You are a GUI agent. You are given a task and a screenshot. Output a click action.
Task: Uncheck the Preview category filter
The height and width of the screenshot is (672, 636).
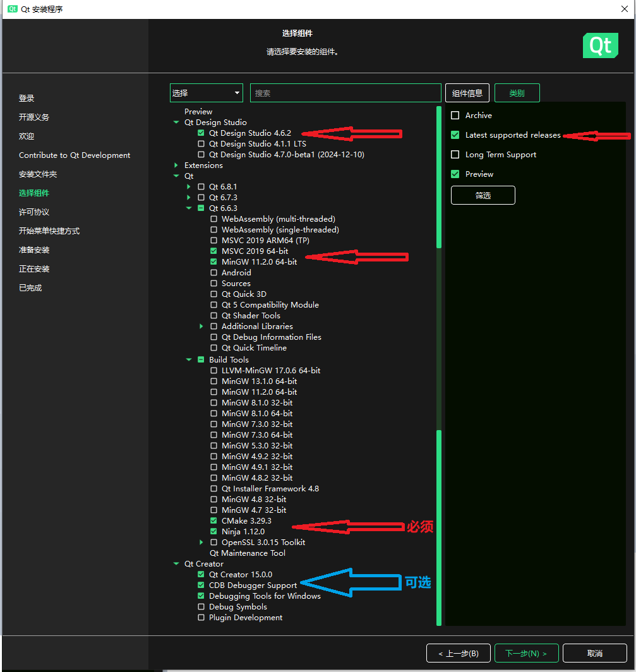pyautogui.click(x=455, y=174)
